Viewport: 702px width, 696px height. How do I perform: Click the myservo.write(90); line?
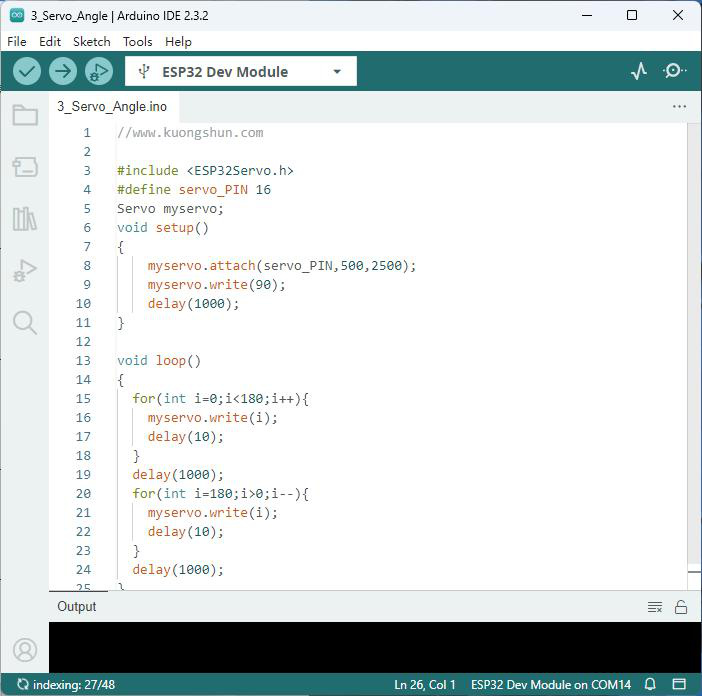pos(217,285)
